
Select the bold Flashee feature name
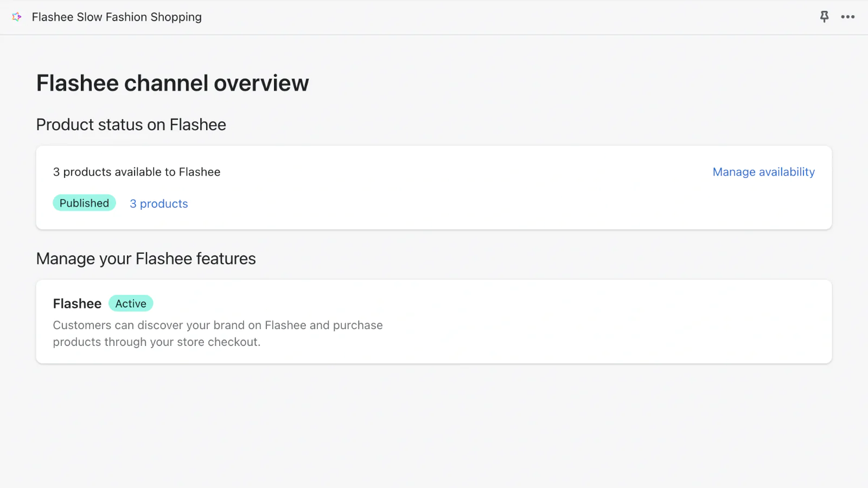pyautogui.click(x=77, y=304)
